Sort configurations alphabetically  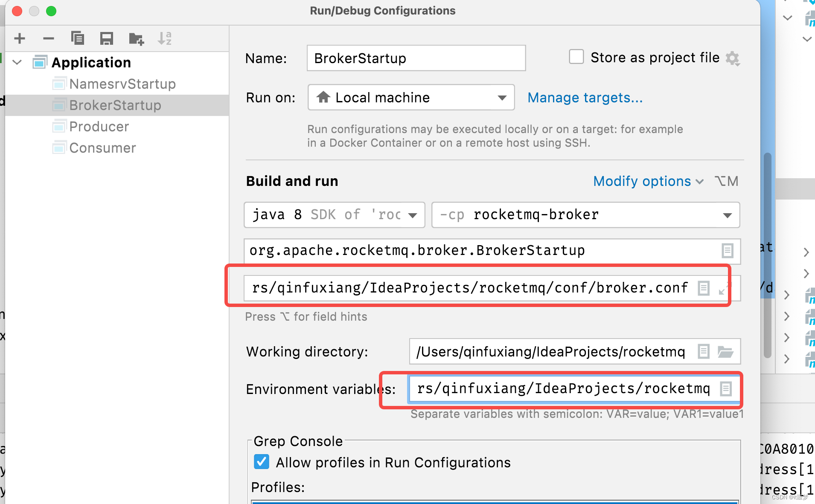point(165,39)
